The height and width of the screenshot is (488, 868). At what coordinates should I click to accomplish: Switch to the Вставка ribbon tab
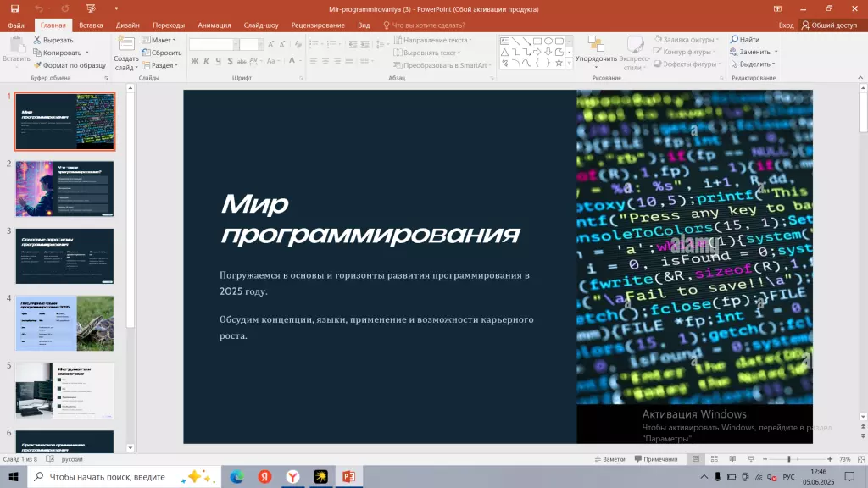tap(91, 25)
